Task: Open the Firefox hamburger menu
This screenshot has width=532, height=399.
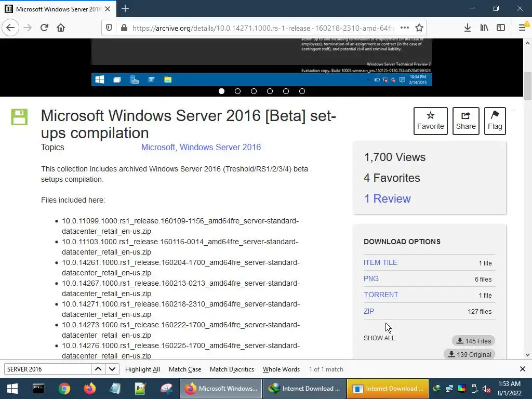Action: [523, 28]
